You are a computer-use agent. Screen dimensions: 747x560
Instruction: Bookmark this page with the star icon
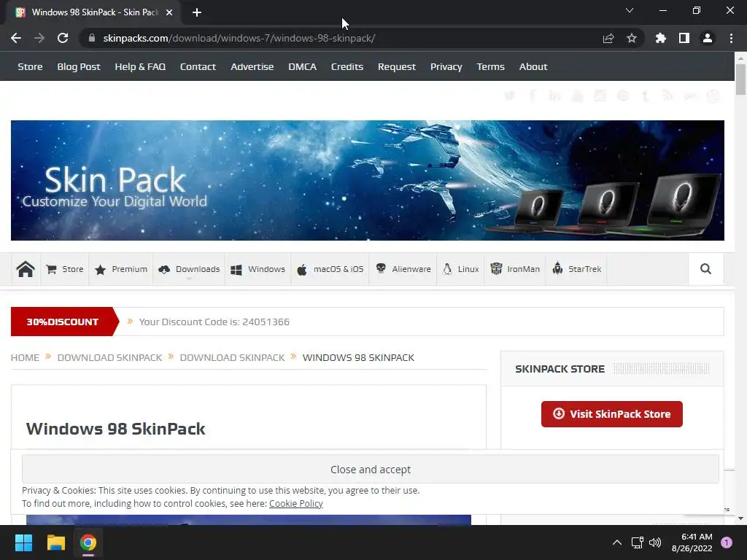pyautogui.click(x=632, y=38)
